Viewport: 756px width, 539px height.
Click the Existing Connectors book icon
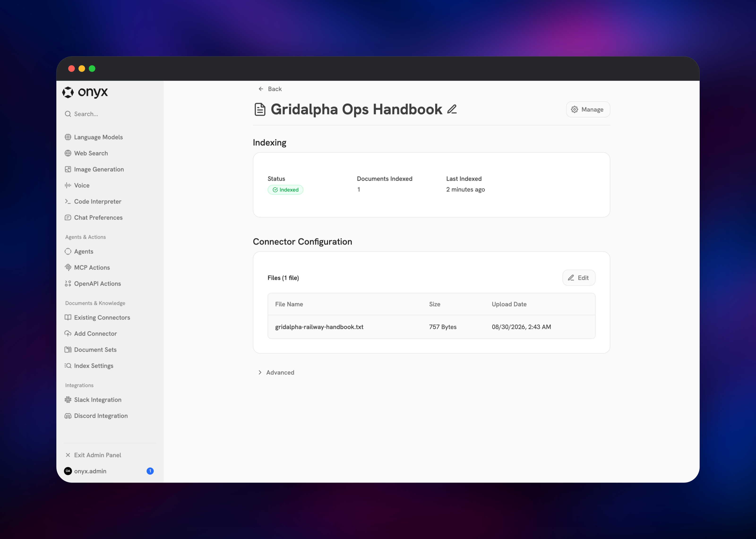point(68,318)
